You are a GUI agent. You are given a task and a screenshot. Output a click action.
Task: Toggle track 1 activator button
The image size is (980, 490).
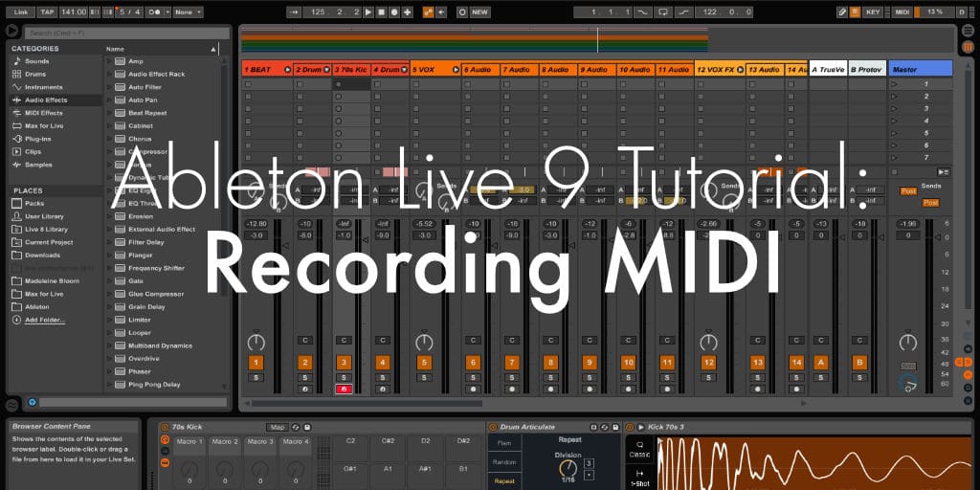(256, 363)
